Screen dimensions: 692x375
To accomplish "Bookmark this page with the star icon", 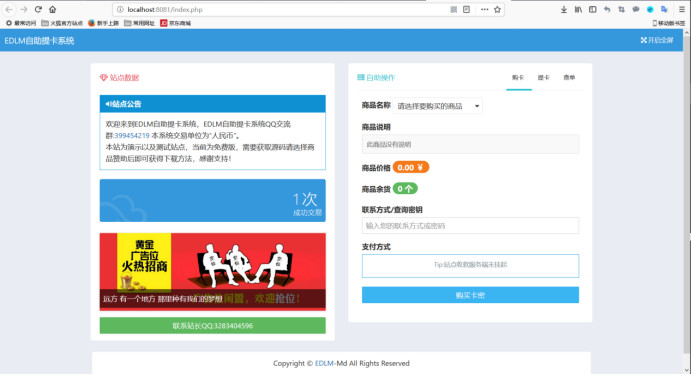I will [497, 9].
